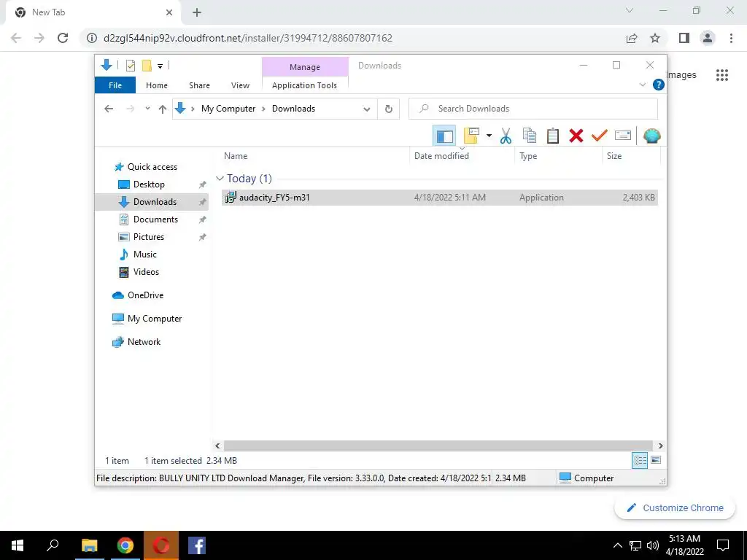This screenshot has height=560, width=747.
Task: Select Quick access in the navigation pane
Action: point(152,167)
